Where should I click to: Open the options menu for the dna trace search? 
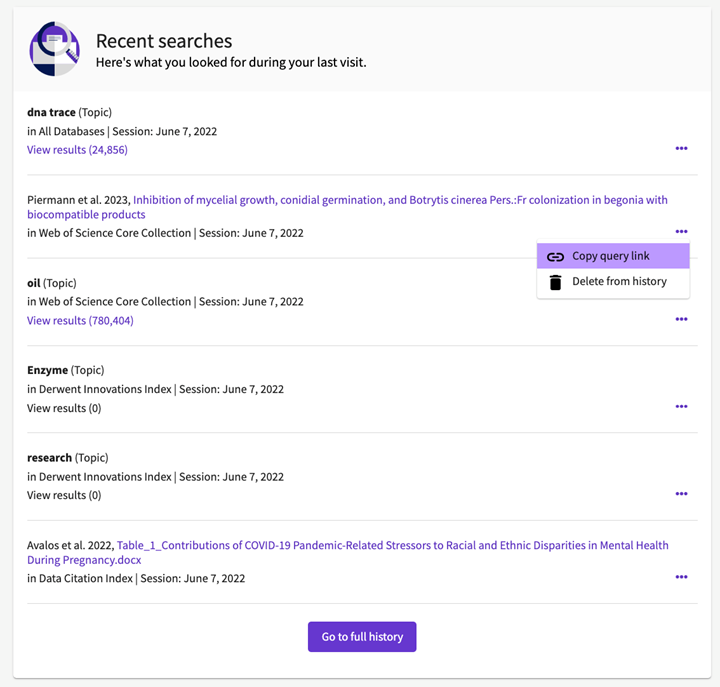point(681,148)
